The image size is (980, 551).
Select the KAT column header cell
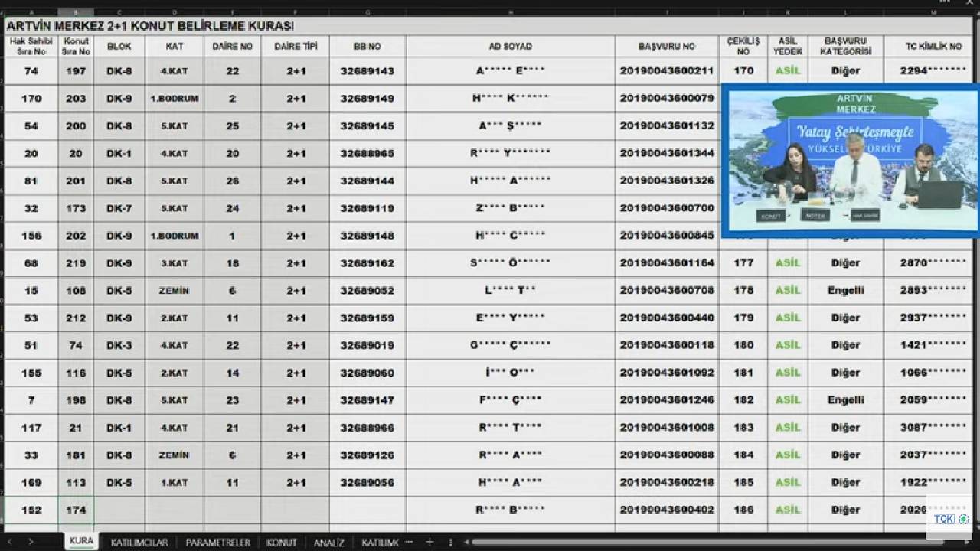175,46
